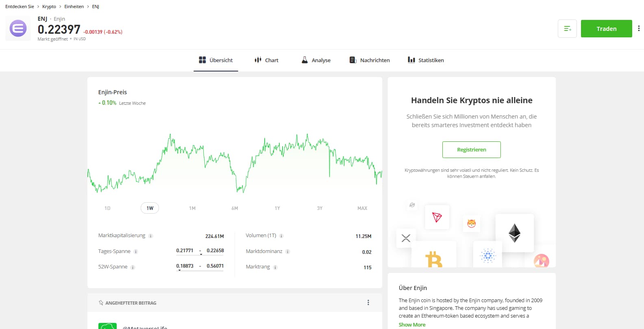Image resolution: width=644 pixels, height=329 pixels.
Task: Click the Registrieren button
Action: 471,149
